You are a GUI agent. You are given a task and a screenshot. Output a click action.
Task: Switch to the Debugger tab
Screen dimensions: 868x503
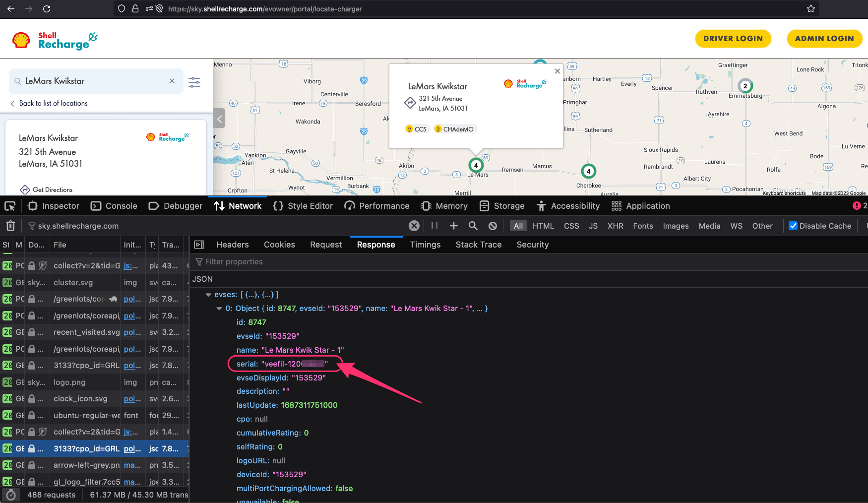pos(175,206)
